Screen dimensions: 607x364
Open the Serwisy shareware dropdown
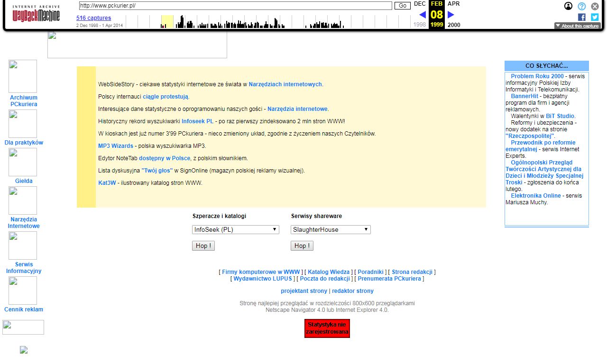(331, 229)
